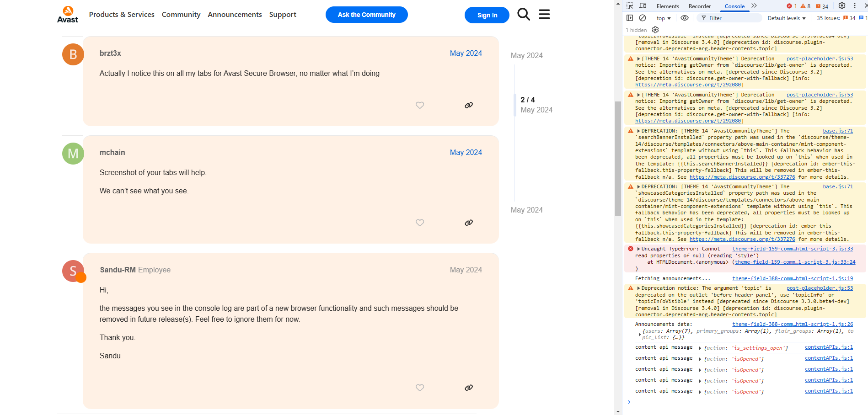Open console settings gear beside '1 hidden'
Image resolution: width=868 pixels, height=415 pixels.
[655, 30]
